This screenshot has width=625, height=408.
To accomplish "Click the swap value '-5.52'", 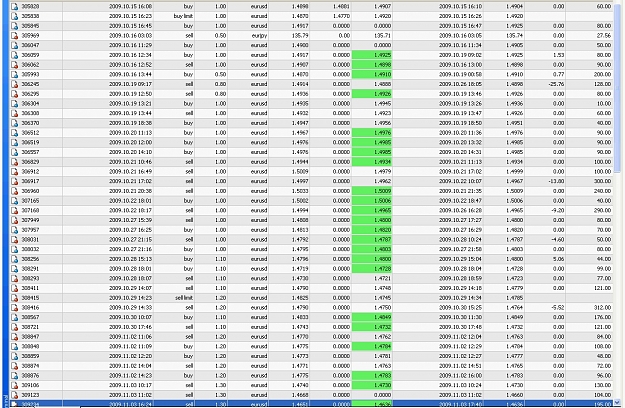I will coord(558,308).
